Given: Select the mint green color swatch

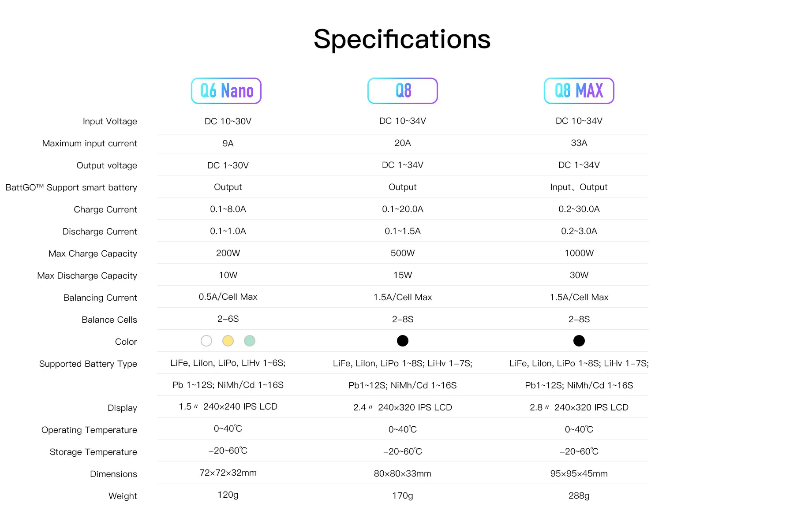Looking at the screenshot, I should 250,341.
